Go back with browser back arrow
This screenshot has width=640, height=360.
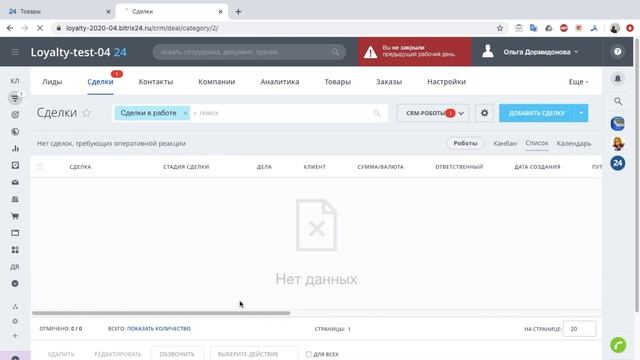pyautogui.click(x=10, y=28)
